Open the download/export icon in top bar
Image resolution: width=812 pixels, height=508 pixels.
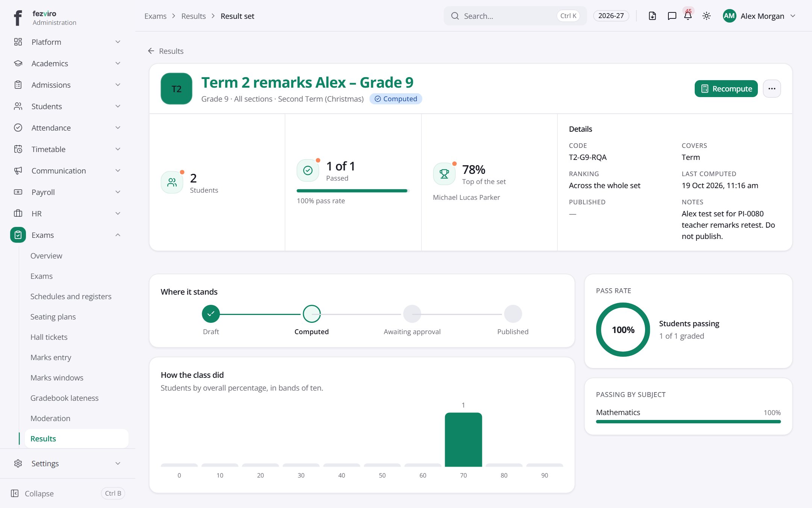652,16
